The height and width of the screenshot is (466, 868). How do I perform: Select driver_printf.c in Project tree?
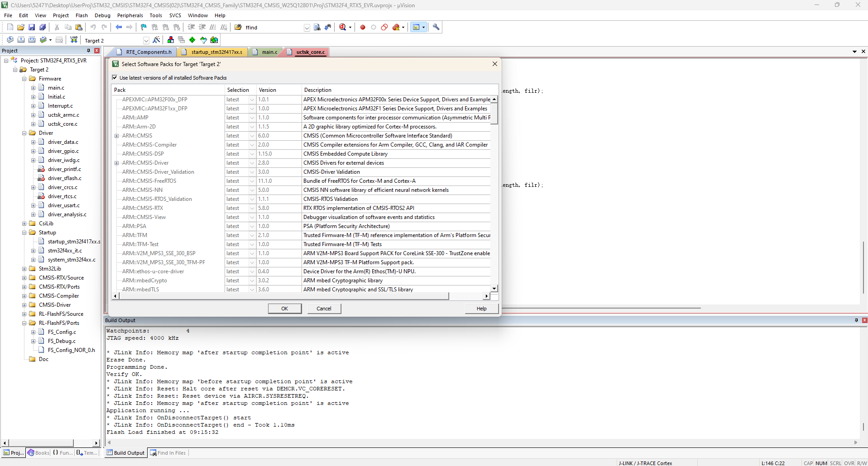coord(64,169)
